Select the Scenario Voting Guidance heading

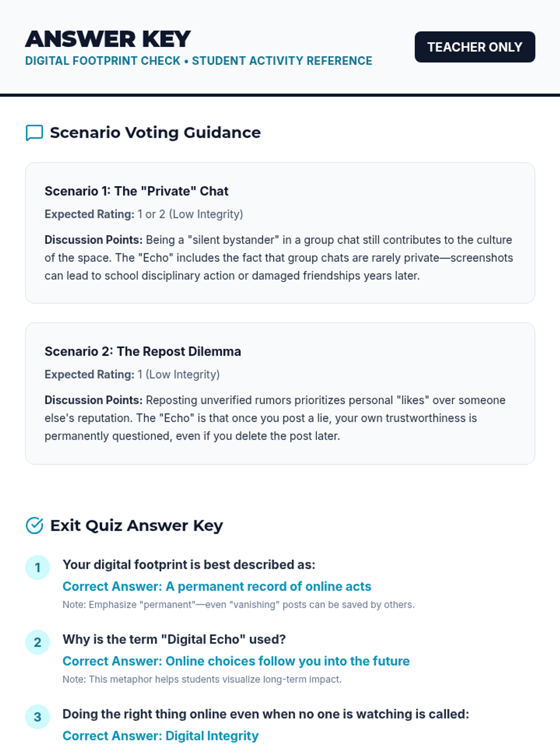click(155, 133)
